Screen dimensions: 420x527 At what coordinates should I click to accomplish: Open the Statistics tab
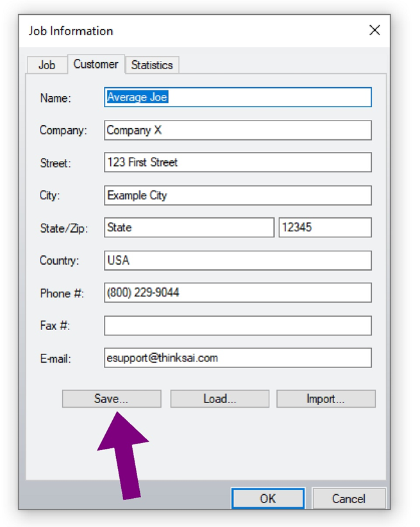pyautogui.click(x=152, y=65)
